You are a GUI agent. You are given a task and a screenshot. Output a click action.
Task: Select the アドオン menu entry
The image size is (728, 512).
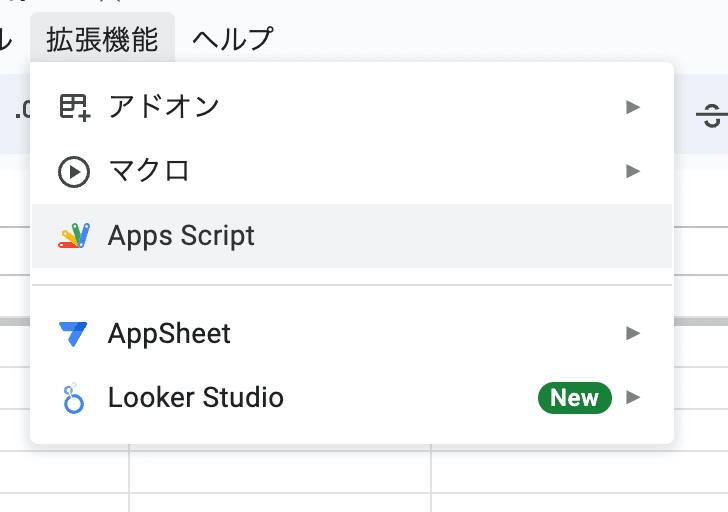pyautogui.click(x=352, y=107)
